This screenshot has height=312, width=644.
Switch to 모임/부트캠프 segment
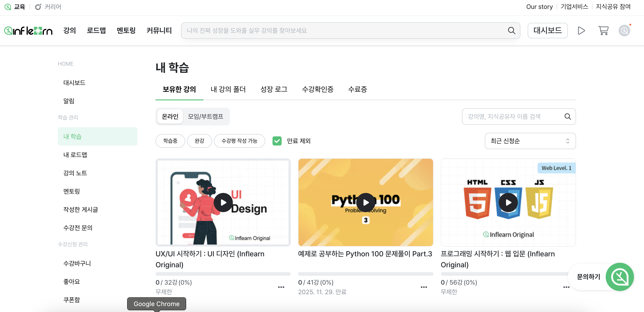click(x=205, y=117)
